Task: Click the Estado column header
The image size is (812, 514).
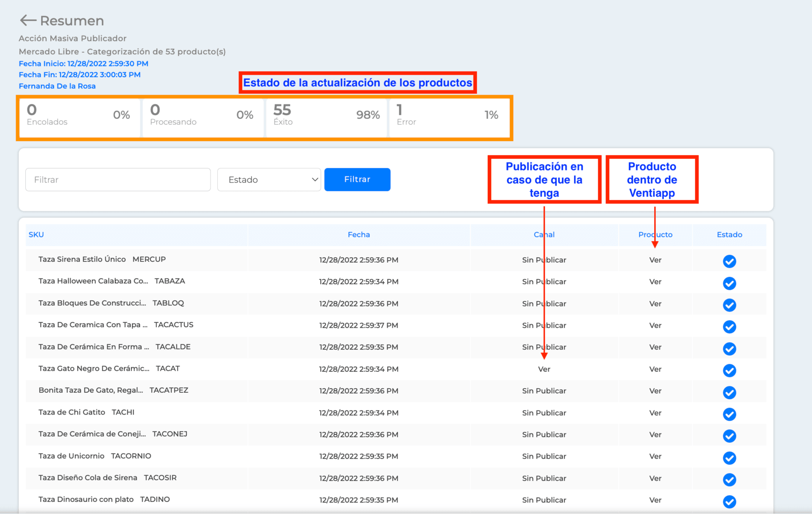Action: (729, 234)
